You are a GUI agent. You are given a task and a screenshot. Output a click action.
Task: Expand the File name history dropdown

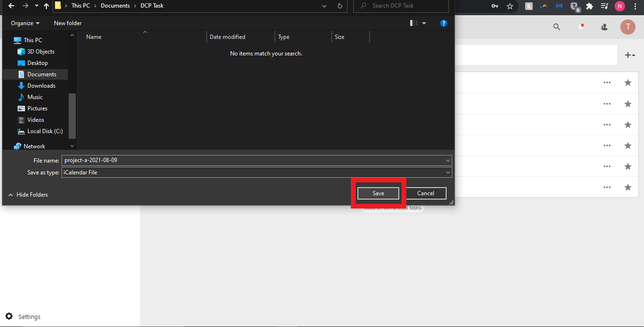coord(448,160)
